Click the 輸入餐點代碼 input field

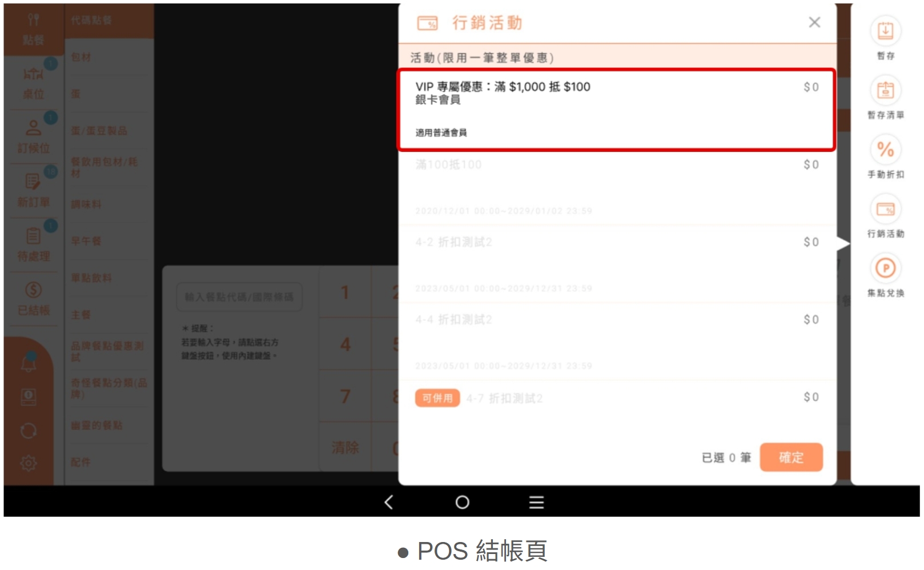click(x=239, y=297)
